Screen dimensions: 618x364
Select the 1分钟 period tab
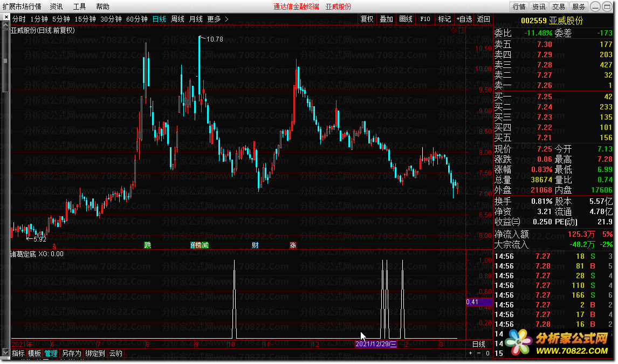[x=39, y=19]
